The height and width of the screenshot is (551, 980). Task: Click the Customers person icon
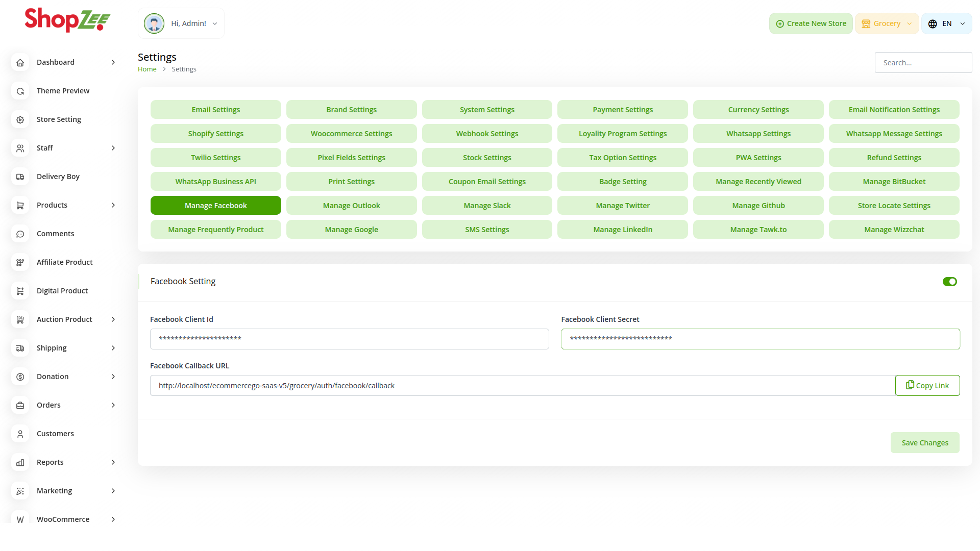pyautogui.click(x=20, y=434)
